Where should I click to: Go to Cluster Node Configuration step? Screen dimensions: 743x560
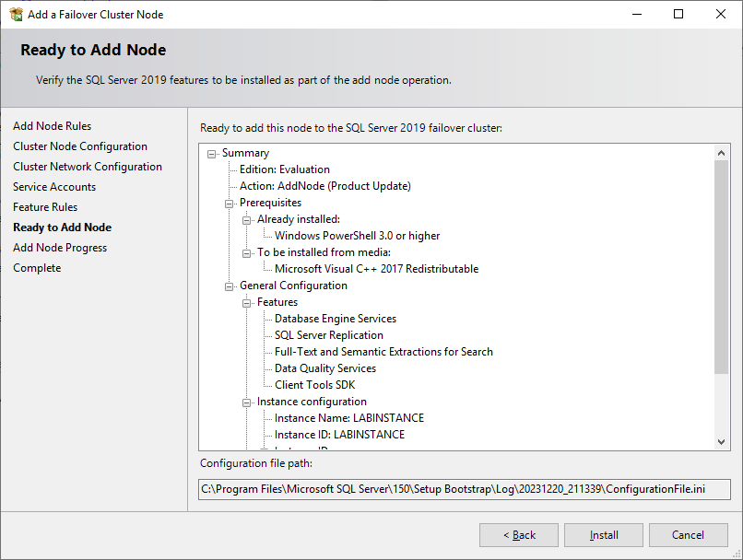tap(80, 146)
